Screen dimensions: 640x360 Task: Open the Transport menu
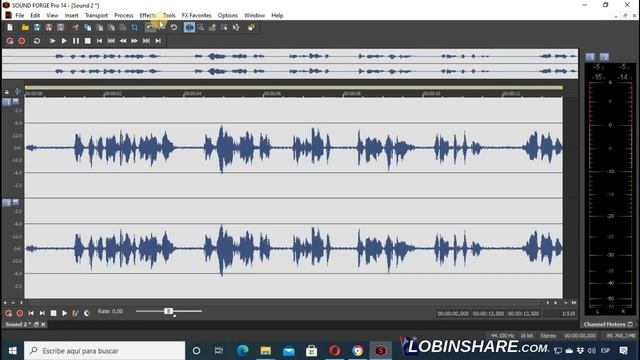(96, 16)
